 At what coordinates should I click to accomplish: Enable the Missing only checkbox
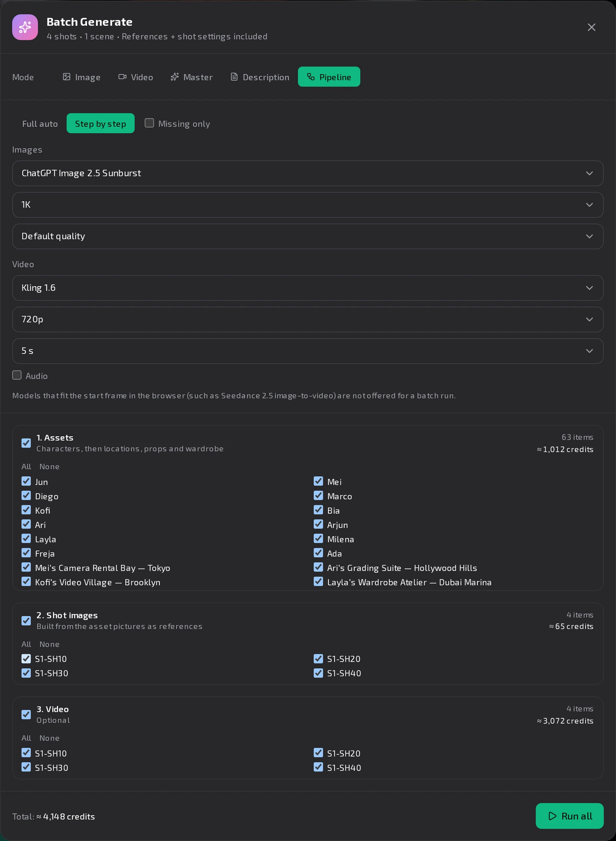point(149,123)
